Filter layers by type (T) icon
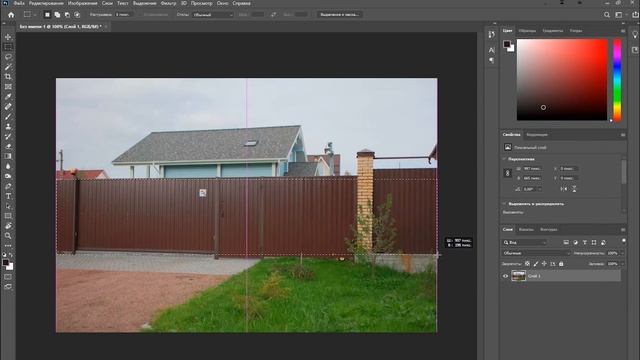The image size is (640, 360). click(x=584, y=242)
